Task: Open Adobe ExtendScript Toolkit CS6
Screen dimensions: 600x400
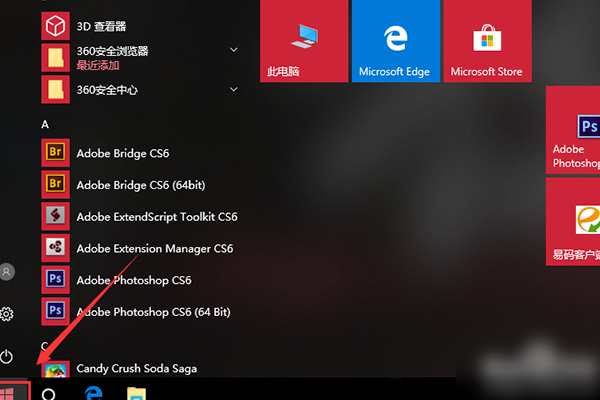Action: pyautogui.click(x=156, y=216)
